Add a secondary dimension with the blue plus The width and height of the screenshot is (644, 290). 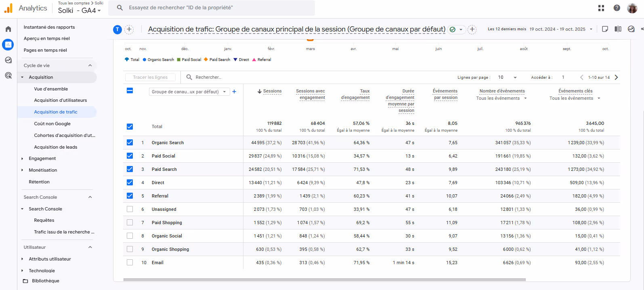pos(234,92)
